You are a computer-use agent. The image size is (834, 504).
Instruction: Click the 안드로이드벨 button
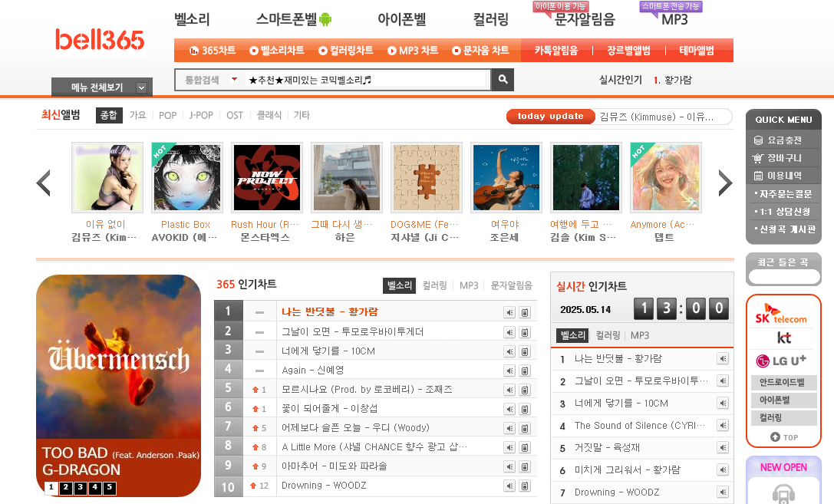(784, 382)
